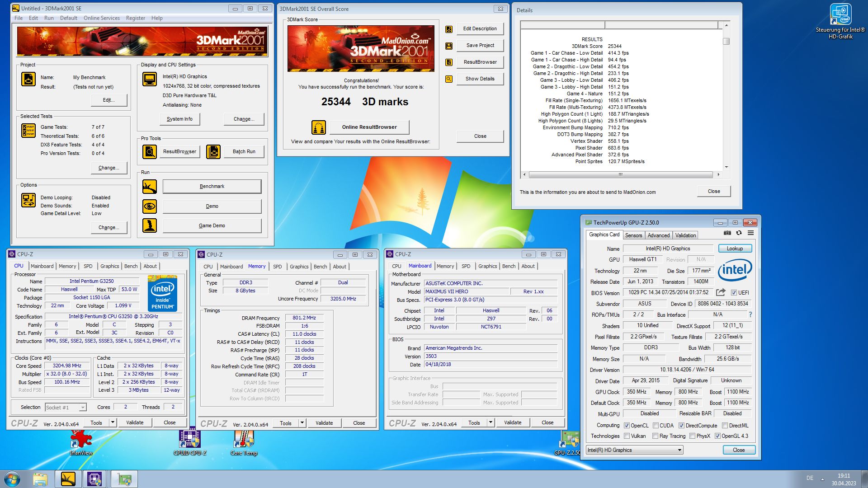Click the Options demo looping icon
This screenshot has width=868, height=488.
pyautogui.click(x=28, y=200)
